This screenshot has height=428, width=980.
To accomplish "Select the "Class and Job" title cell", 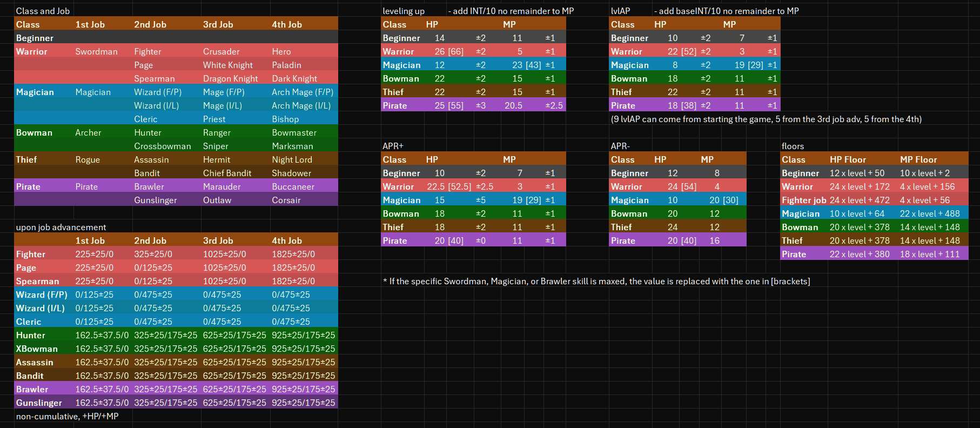I will [43, 11].
